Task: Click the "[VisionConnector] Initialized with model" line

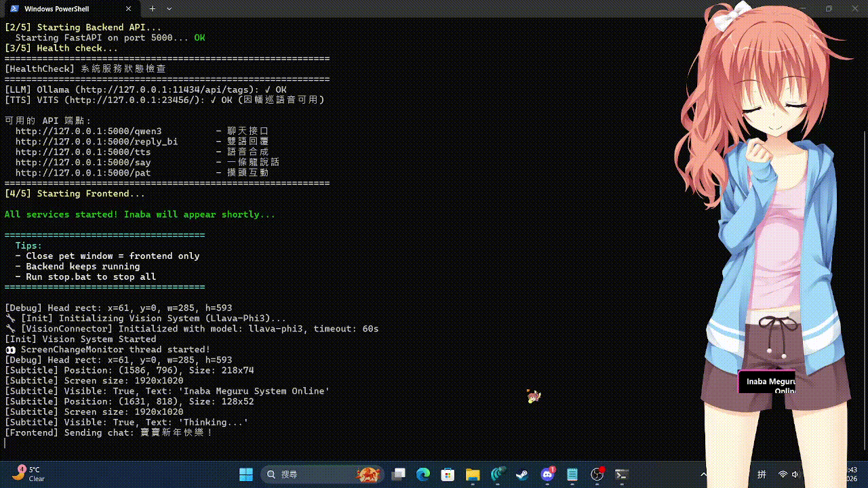Action: (191, 329)
